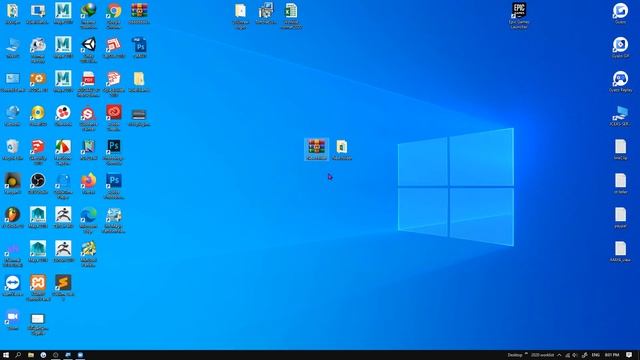Expand the hidden system tray icons
This screenshot has height=360, width=640.
559,355
